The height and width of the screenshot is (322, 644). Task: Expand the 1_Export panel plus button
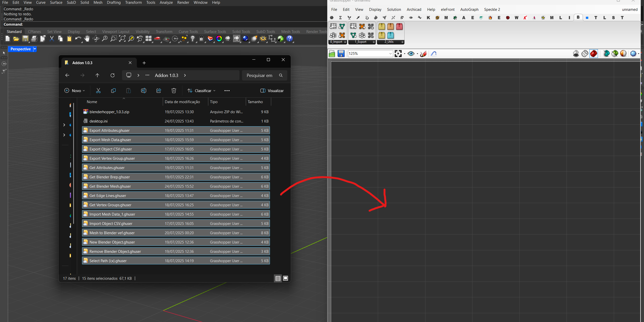point(374,42)
